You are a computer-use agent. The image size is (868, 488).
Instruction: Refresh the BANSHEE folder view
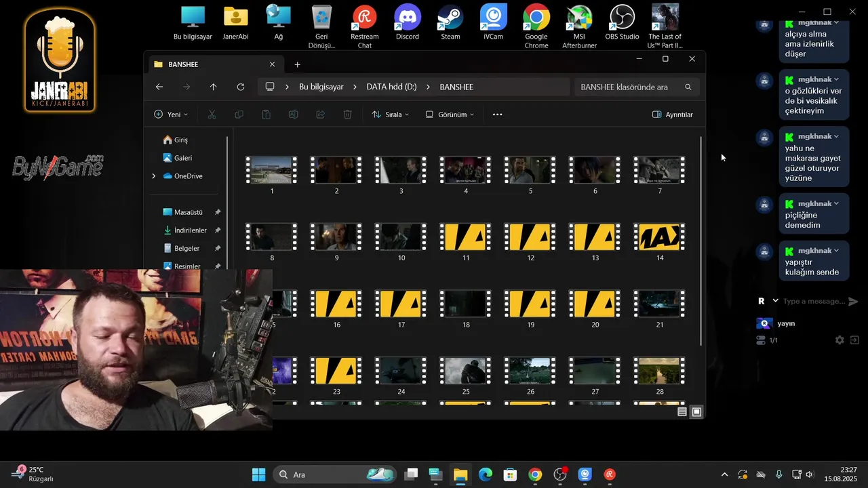point(241,87)
